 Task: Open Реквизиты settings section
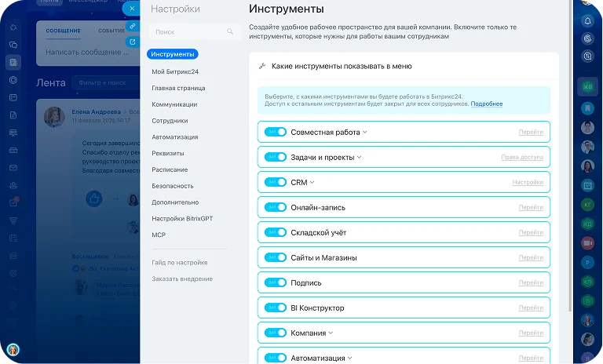tap(168, 153)
